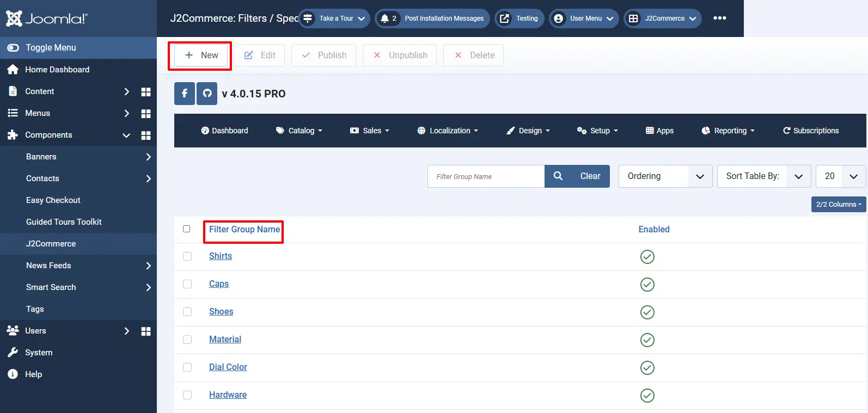Open J2Commerce in the sidebar
Screen dimensions: 868x413
(x=78, y=244)
